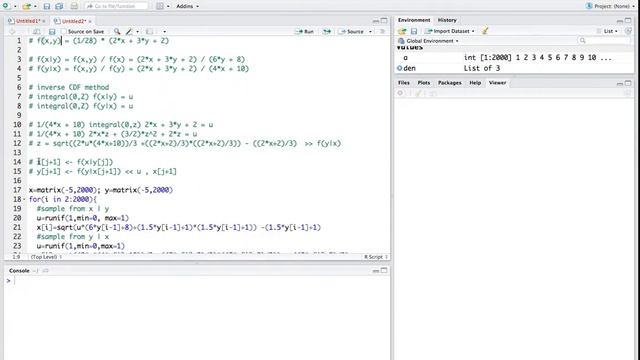Open the R Script file type selector
The image size is (640, 360).
[x=376, y=257]
